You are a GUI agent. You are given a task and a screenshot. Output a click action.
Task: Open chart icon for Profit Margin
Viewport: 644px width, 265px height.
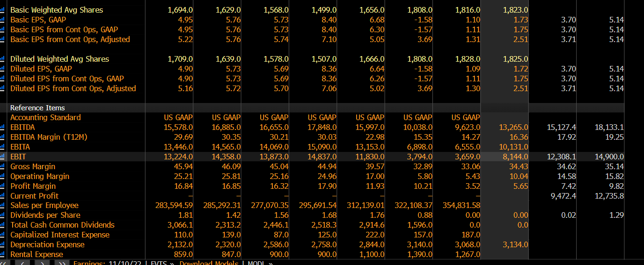[2, 186]
